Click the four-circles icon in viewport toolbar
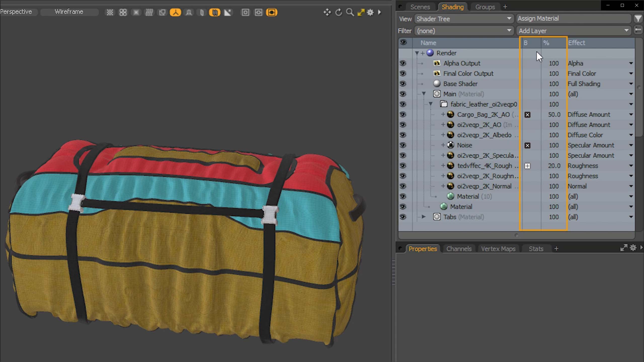This screenshot has height=362, width=644. (123, 12)
